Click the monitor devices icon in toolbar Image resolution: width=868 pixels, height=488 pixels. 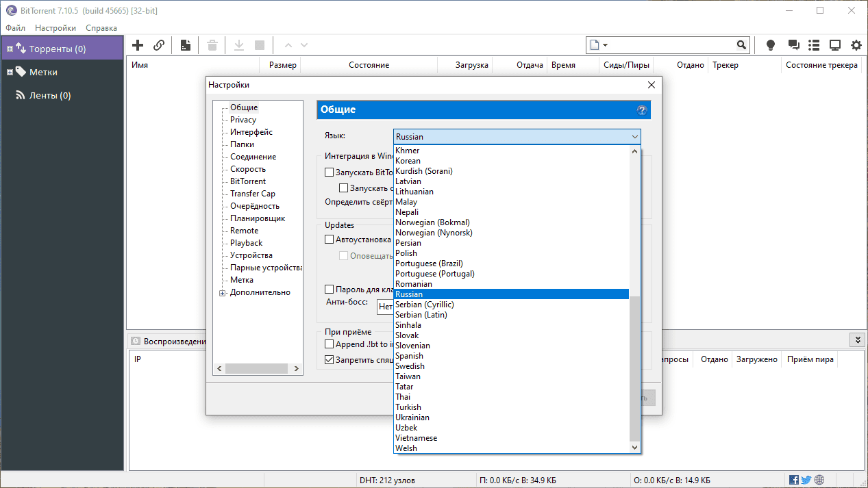835,45
